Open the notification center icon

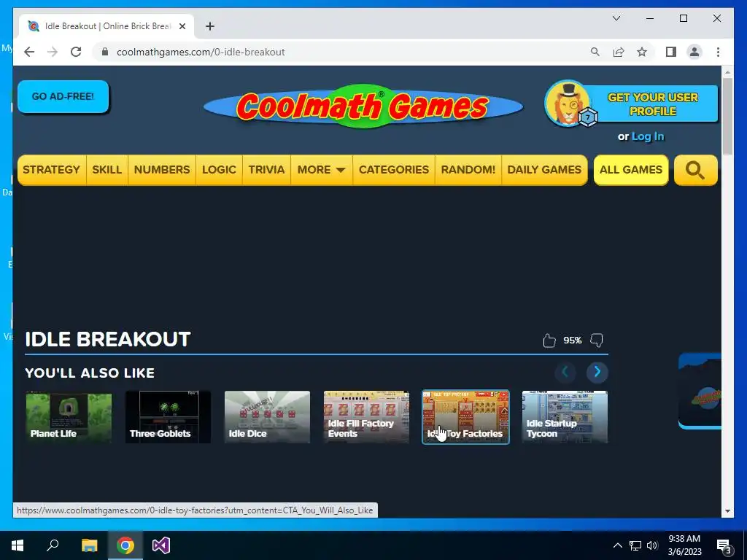(x=724, y=546)
